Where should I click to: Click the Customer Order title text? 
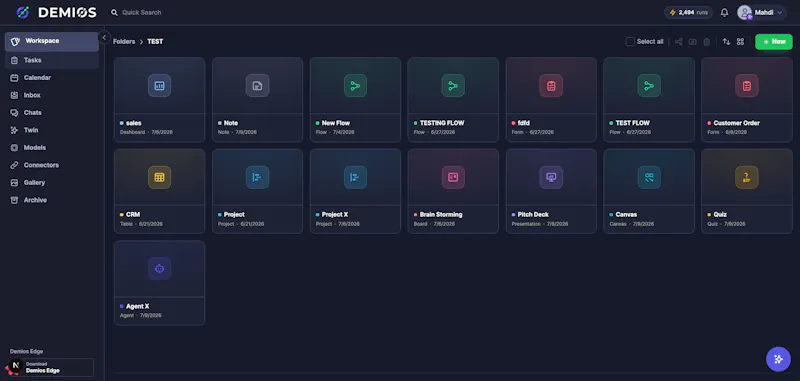(x=737, y=123)
